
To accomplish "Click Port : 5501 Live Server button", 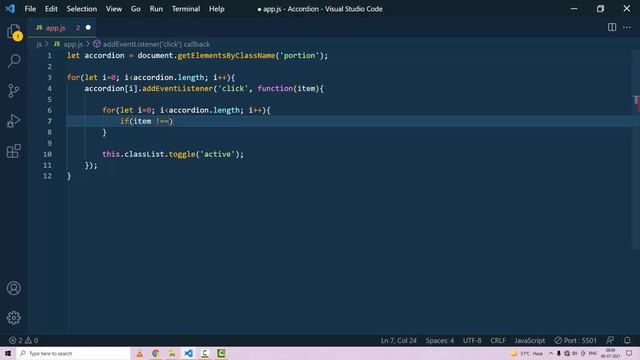I will (576, 340).
